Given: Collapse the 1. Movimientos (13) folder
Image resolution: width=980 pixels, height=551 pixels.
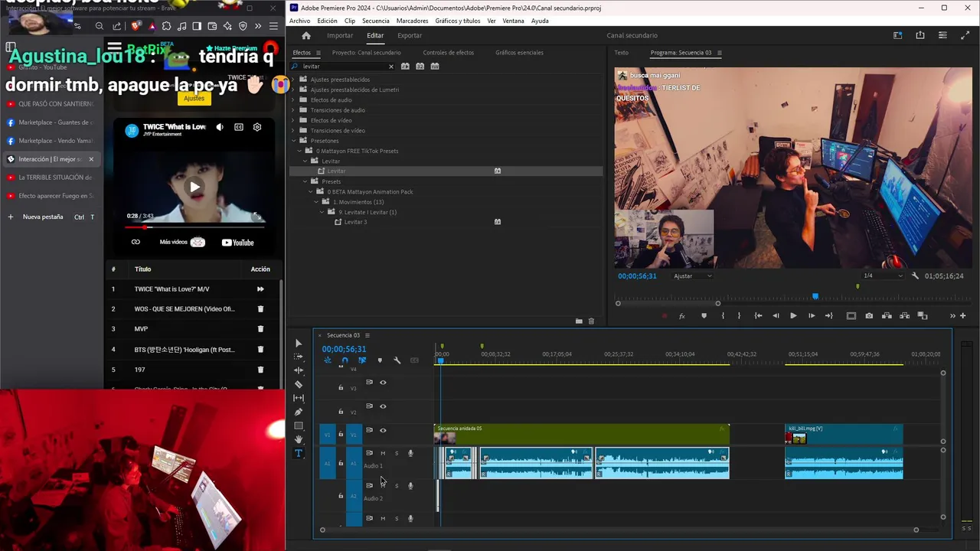Looking at the screenshot, I should point(316,202).
